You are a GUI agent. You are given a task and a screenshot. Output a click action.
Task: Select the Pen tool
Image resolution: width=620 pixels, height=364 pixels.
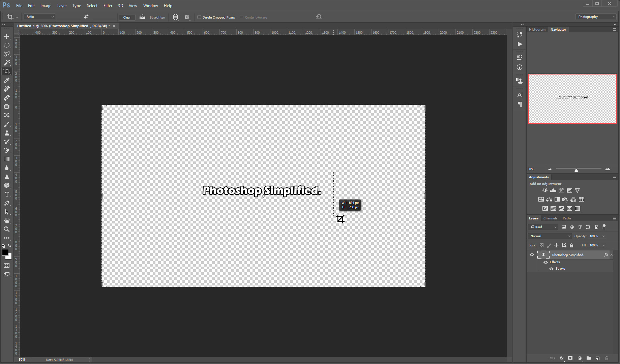7,203
